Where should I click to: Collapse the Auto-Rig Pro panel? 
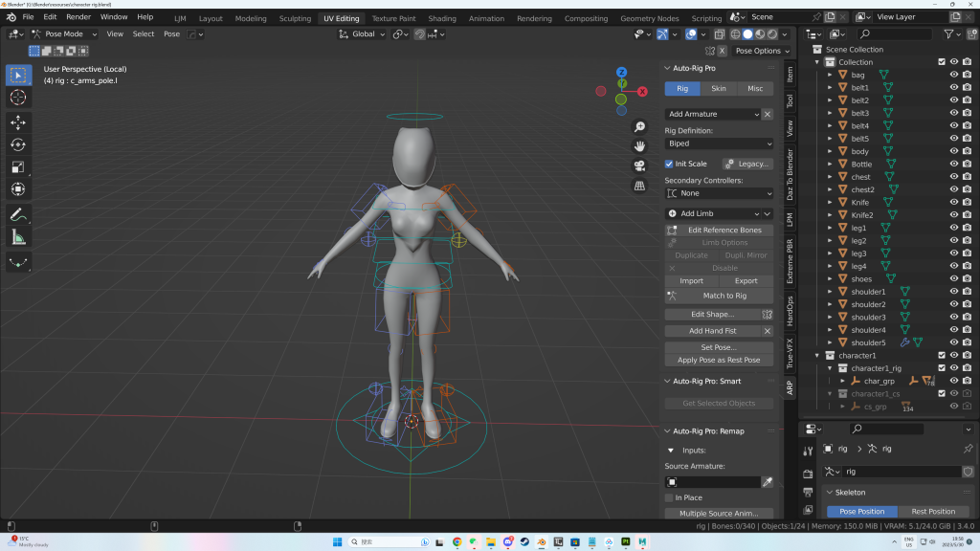[x=667, y=68]
